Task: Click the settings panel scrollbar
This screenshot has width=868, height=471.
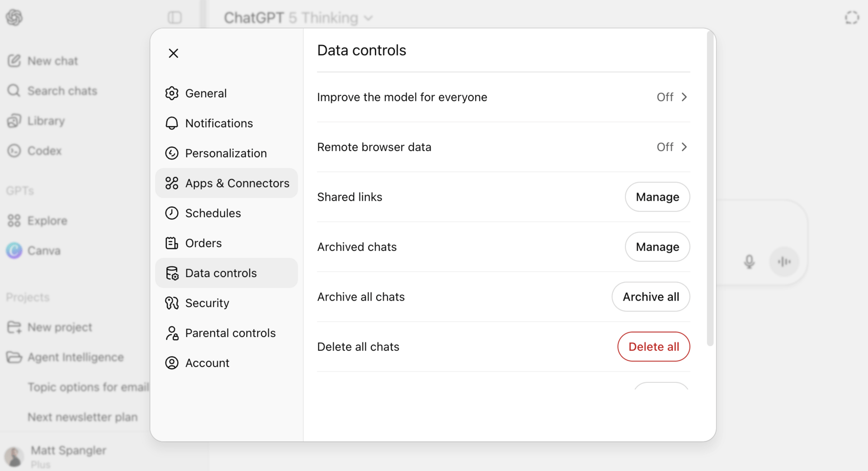Action: point(710,190)
